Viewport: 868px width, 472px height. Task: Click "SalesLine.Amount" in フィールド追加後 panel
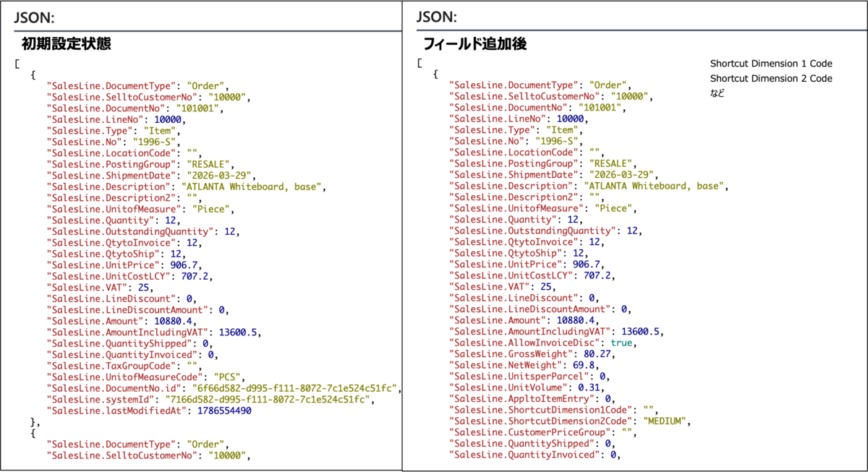pyautogui.click(x=498, y=320)
